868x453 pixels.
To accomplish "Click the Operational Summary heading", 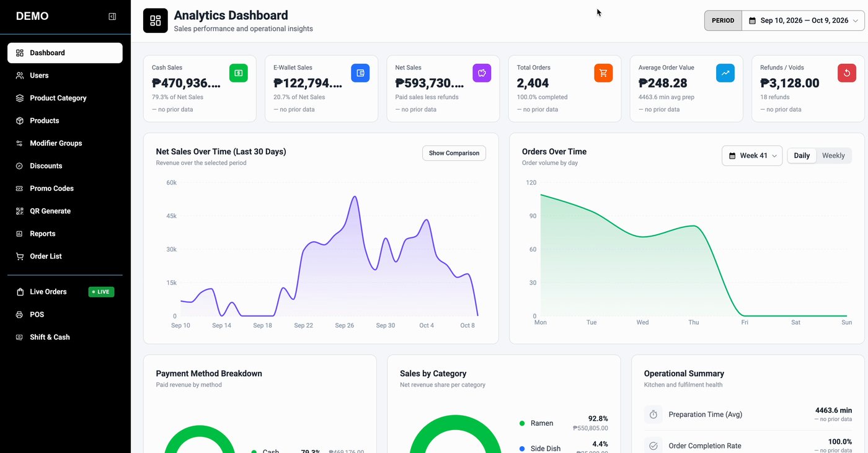I will (x=684, y=374).
